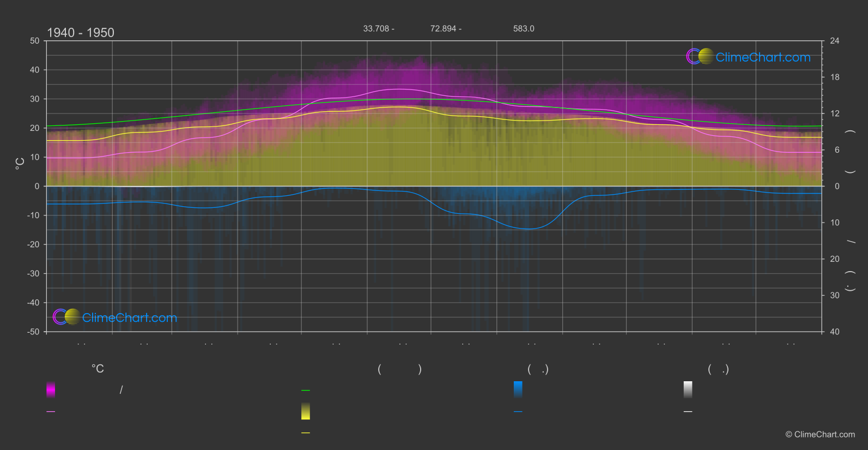
Task: Click the "50" left axis tick label
Action: (x=35, y=41)
